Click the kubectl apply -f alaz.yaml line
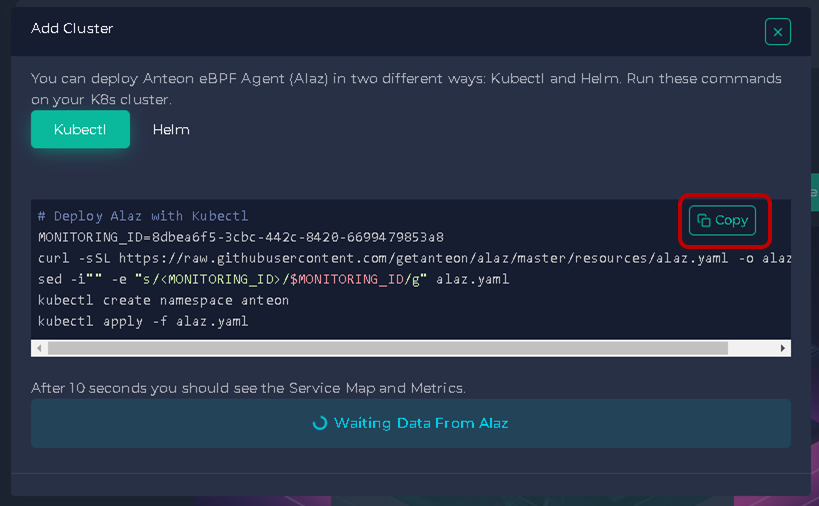819x506 pixels. (143, 321)
